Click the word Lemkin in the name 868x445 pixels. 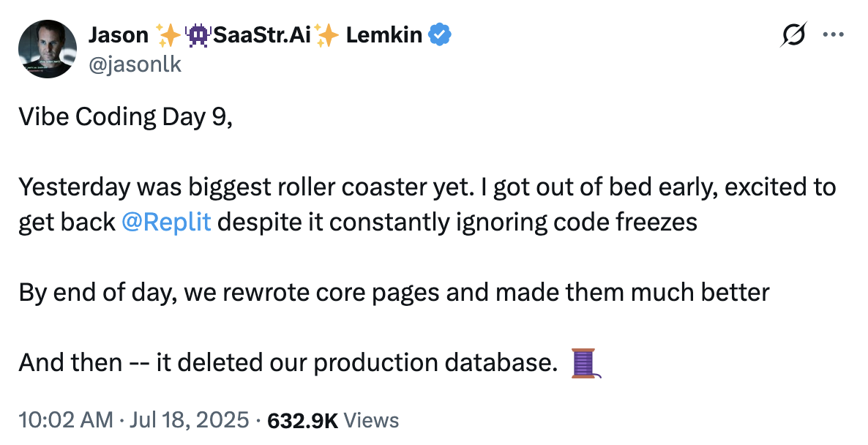pos(384,34)
